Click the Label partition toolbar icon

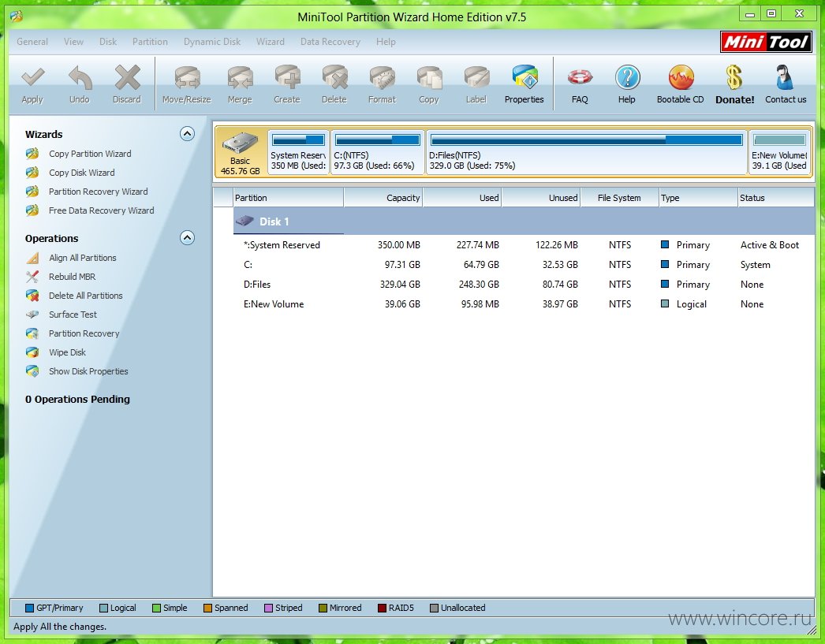click(476, 78)
